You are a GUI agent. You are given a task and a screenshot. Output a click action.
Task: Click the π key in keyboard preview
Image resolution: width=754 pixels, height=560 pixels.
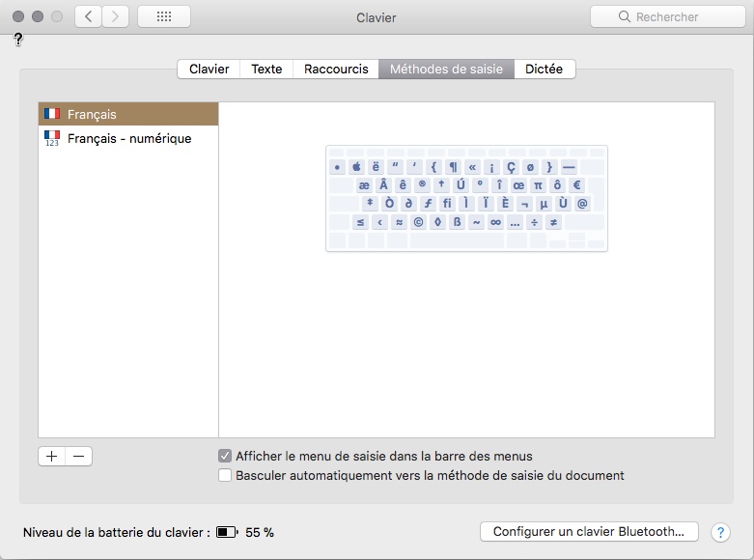(538, 185)
